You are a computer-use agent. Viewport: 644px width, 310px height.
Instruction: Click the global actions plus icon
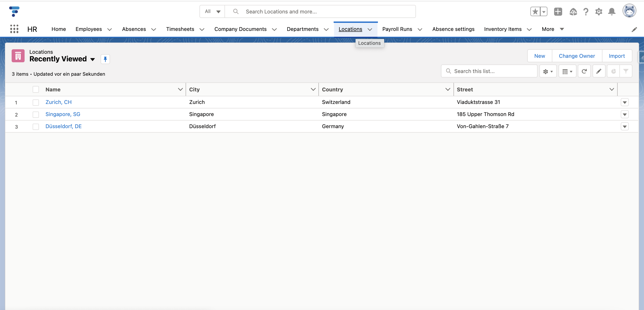558,11
